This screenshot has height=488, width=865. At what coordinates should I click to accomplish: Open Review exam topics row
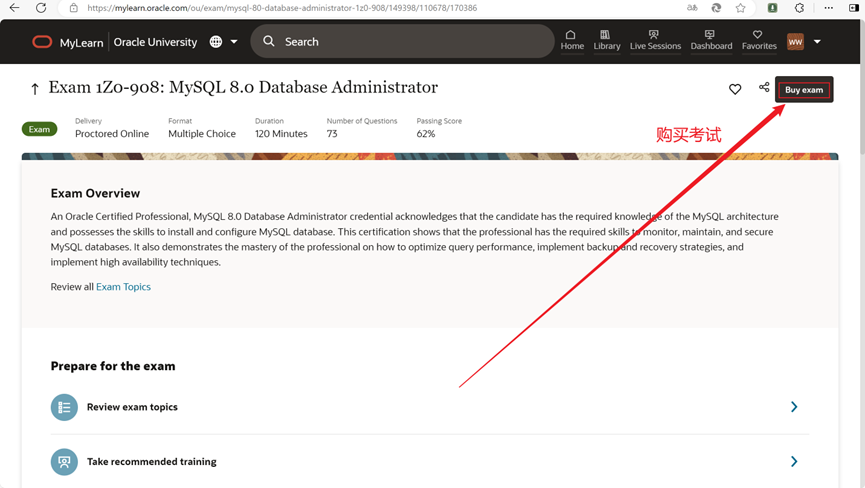[x=430, y=407]
